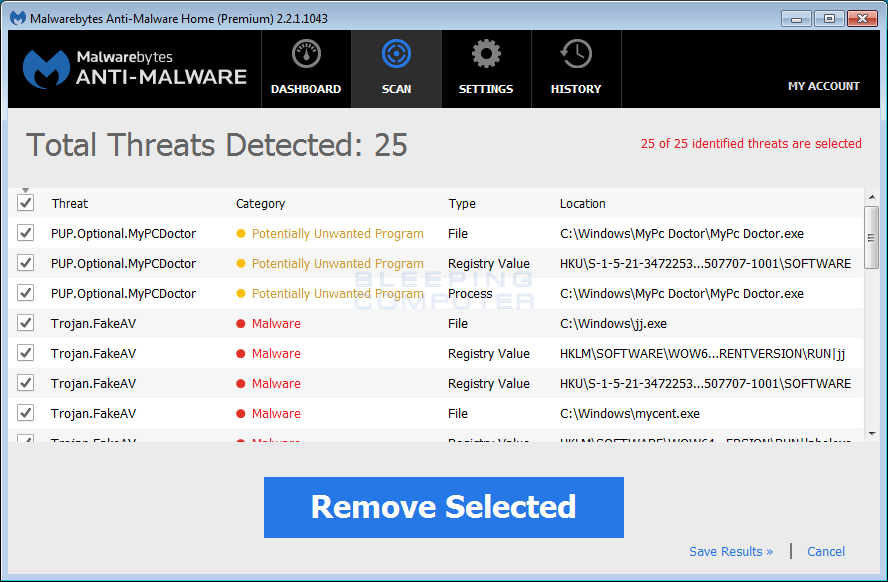The width and height of the screenshot is (888, 582).
Task: Sort by the Category column header
Action: [261, 203]
